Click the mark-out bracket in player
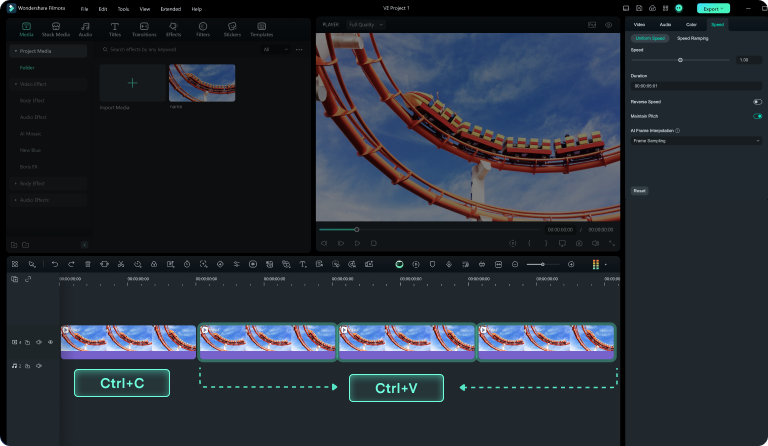Image resolution: width=768 pixels, height=446 pixels. point(546,243)
